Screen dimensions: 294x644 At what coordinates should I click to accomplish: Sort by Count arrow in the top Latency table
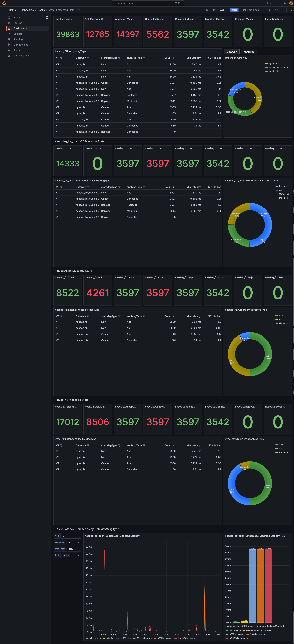tap(174, 58)
